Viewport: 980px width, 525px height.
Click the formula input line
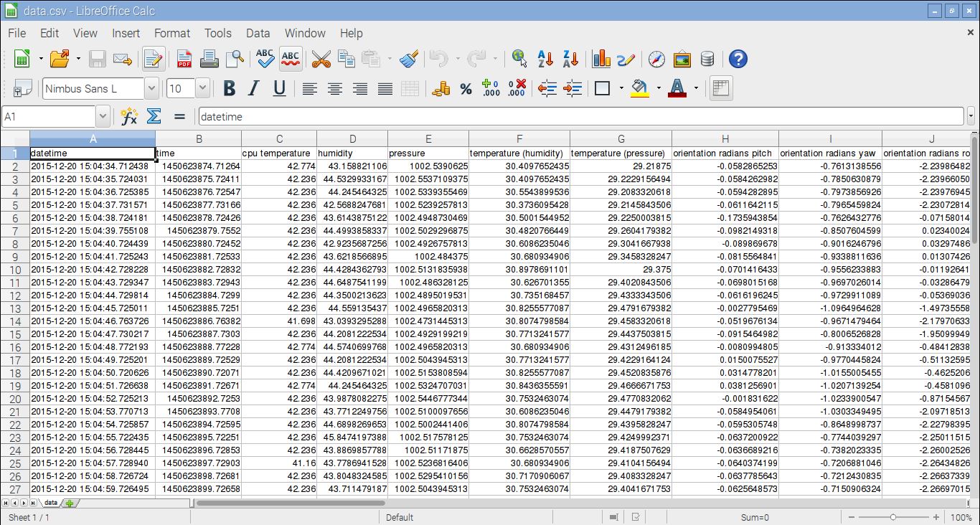coord(580,116)
